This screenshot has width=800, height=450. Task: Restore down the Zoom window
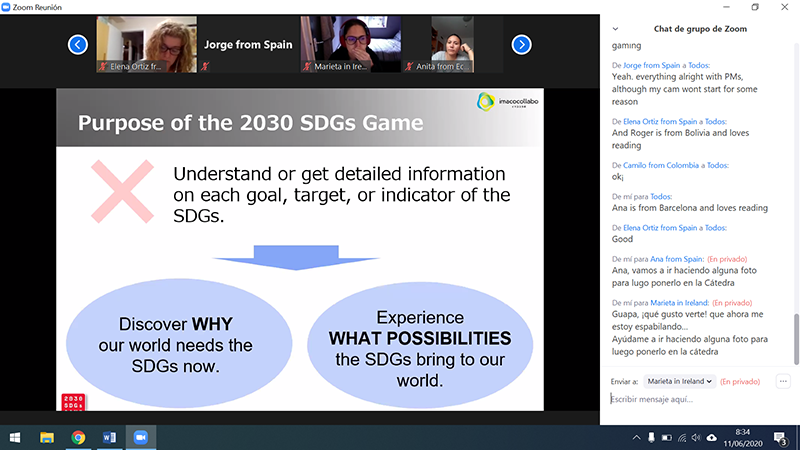click(x=755, y=7)
